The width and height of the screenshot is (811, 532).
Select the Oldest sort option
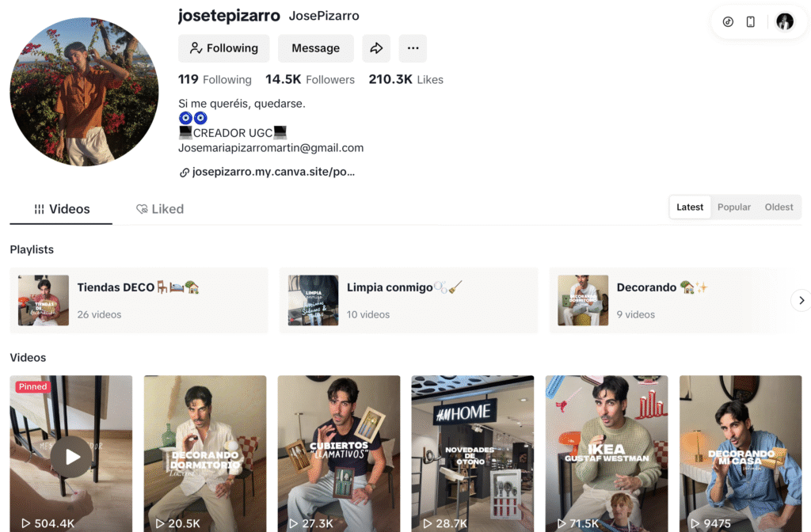pyautogui.click(x=779, y=207)
